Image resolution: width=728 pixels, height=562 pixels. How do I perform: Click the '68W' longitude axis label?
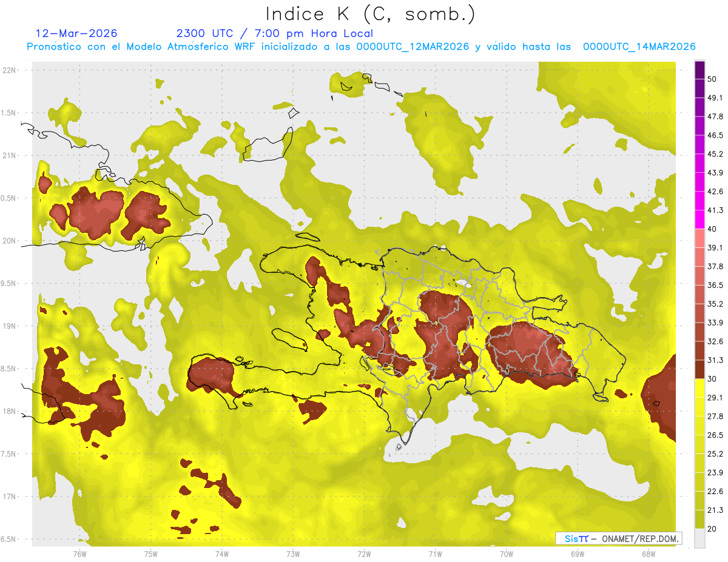click(649, 555)
